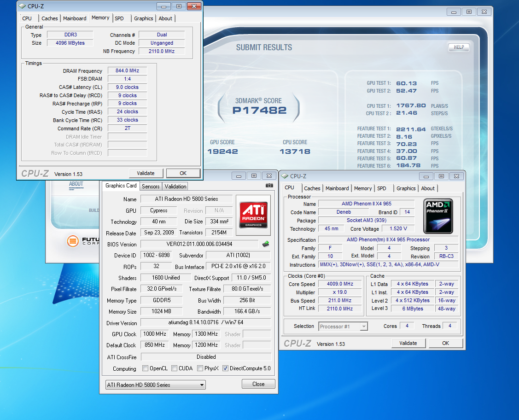
Task: Open Graphics tab in lower CPU-Z window
Action: 406,188
